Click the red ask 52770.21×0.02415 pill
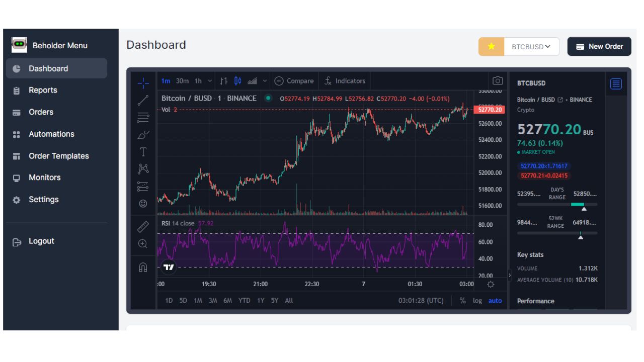Viewport: 644px width, 362px height. click(544, 176)
